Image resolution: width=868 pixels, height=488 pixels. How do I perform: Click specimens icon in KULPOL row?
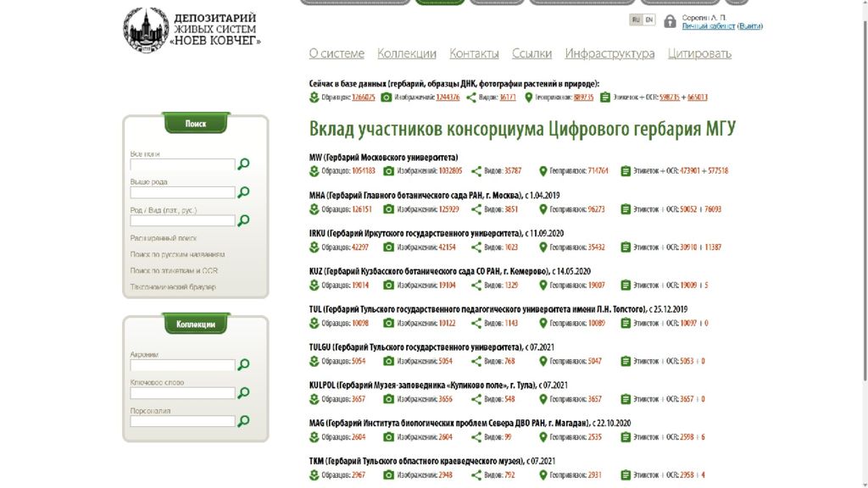pos(314,399)
